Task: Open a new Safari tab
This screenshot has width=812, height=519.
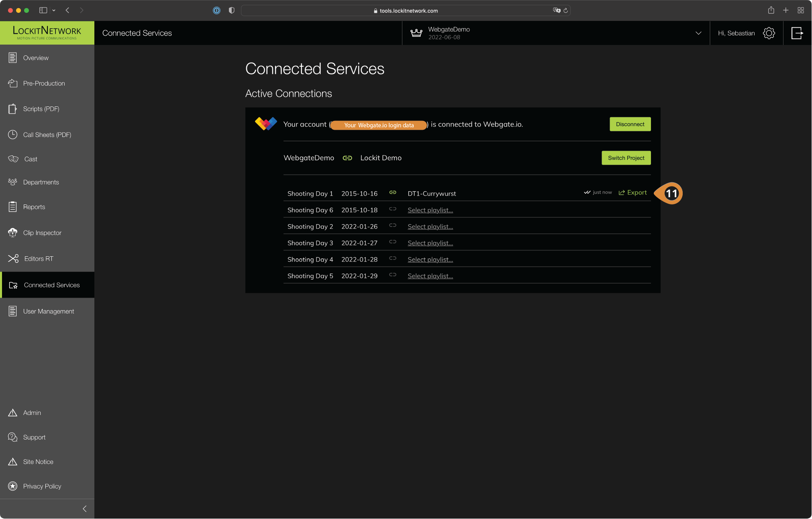Action: pyautogui.click(x=786, y=10)
